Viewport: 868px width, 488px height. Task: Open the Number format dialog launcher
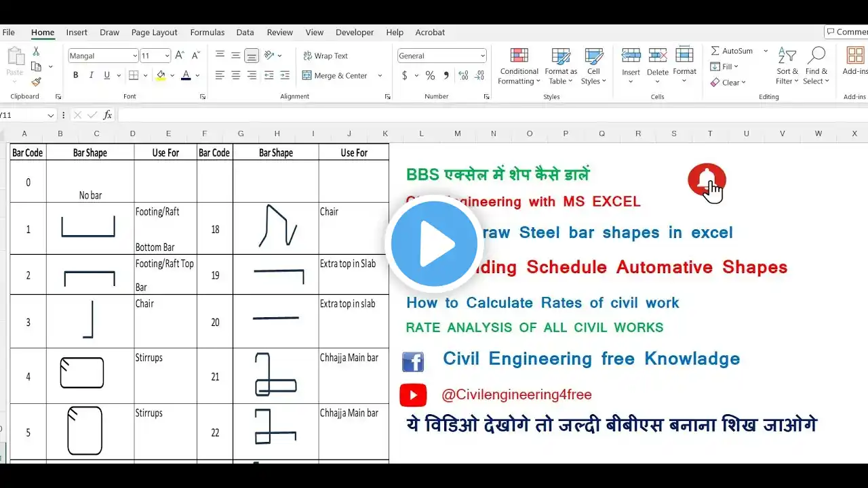coord(486,97)
